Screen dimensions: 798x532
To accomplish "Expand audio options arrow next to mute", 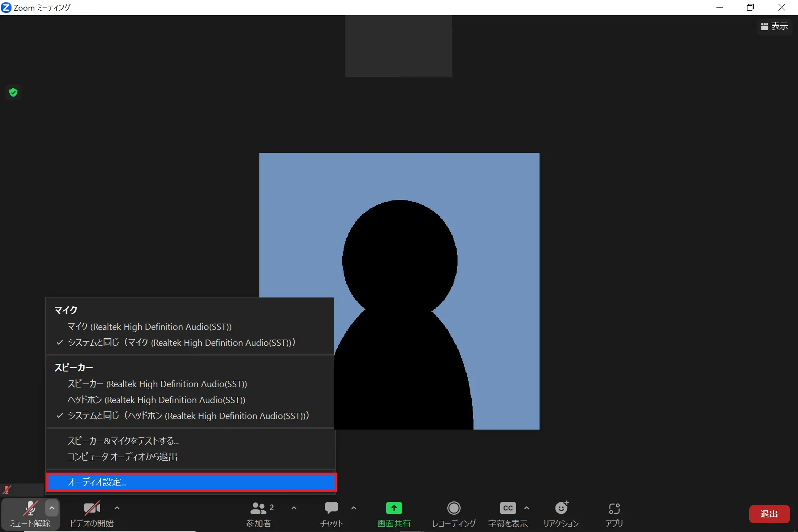I will point(52,508).
